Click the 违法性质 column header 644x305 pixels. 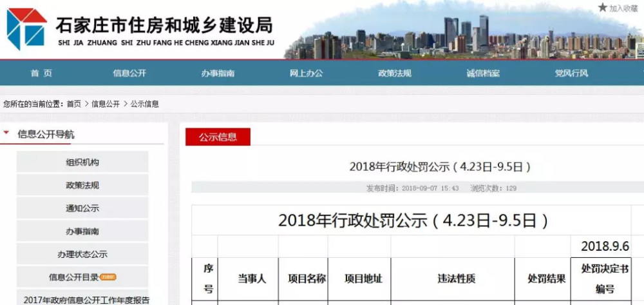point(453,279)
